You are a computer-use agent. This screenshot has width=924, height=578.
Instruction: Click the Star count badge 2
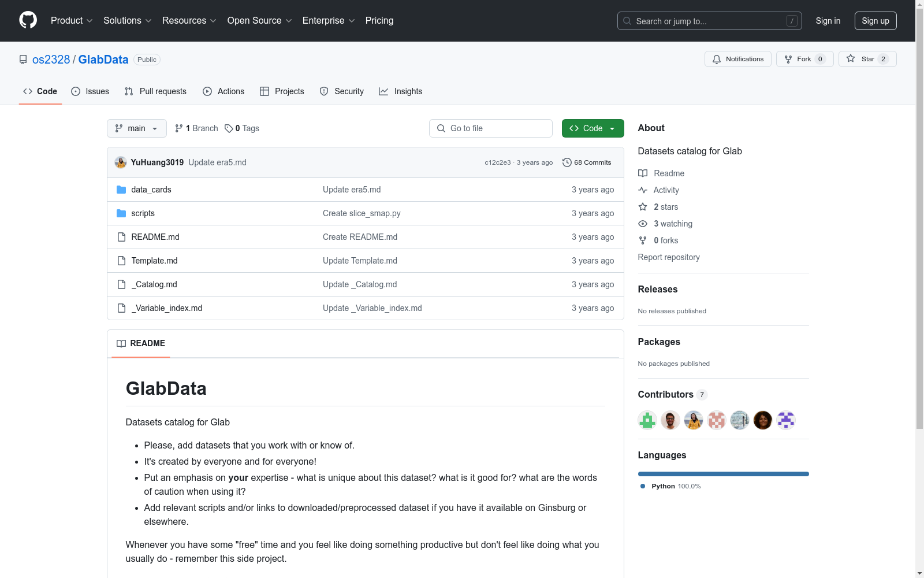(883, 59)
